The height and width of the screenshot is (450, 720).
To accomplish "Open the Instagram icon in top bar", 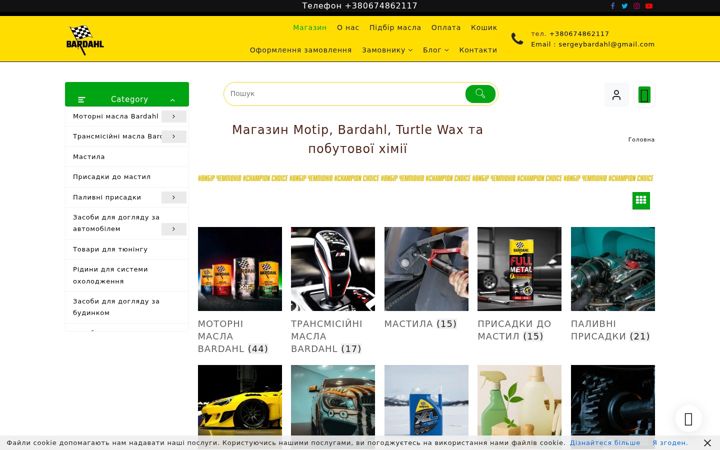I will coord(636,6).
